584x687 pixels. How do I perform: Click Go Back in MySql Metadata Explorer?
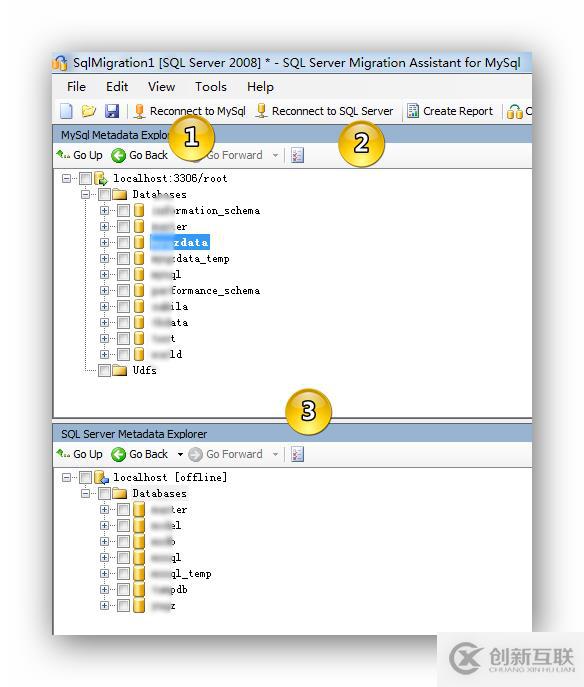(x=139, y=155)
